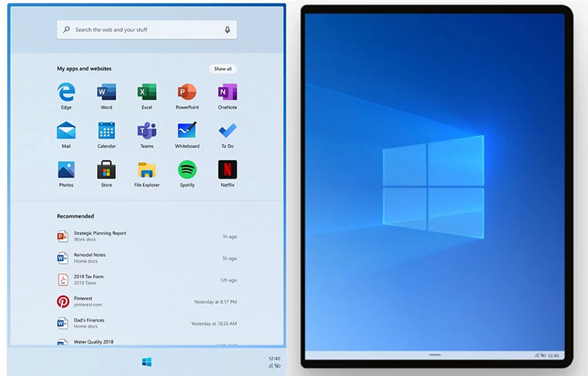Click the tray and 12:40 clock on tablet taskbar

click(x=547, y=355)
